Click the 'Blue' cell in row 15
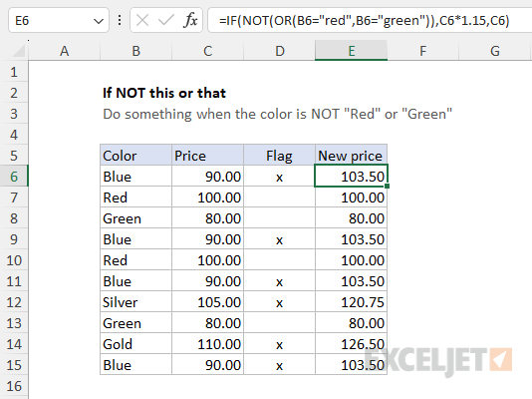The image size is (532, 399). [136, 365]
